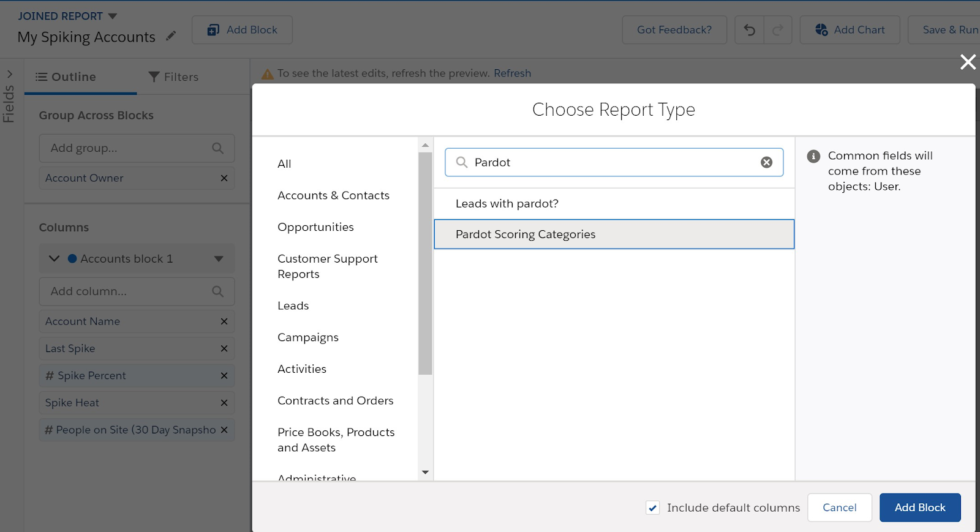Remove Account Owner group
Image resolution: width=980 pixels, height=532 pixels.
(224, 178)
